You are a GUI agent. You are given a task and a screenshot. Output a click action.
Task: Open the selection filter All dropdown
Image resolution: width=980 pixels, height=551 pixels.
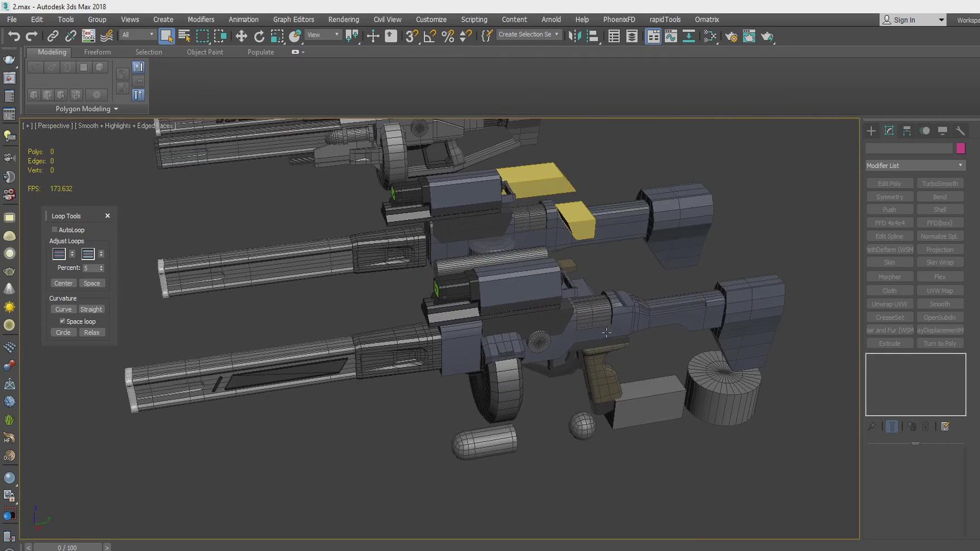(138, 35)
